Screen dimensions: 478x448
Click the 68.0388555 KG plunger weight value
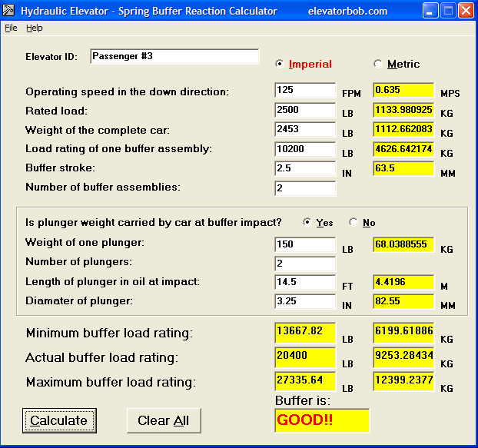403,244
